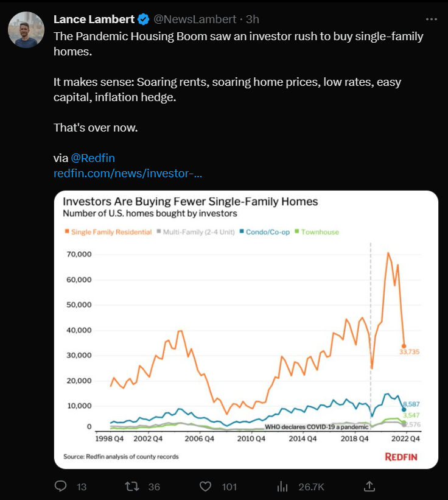Click the Multi-Family (2-4 Unit) legend entry

pos(195,232)
